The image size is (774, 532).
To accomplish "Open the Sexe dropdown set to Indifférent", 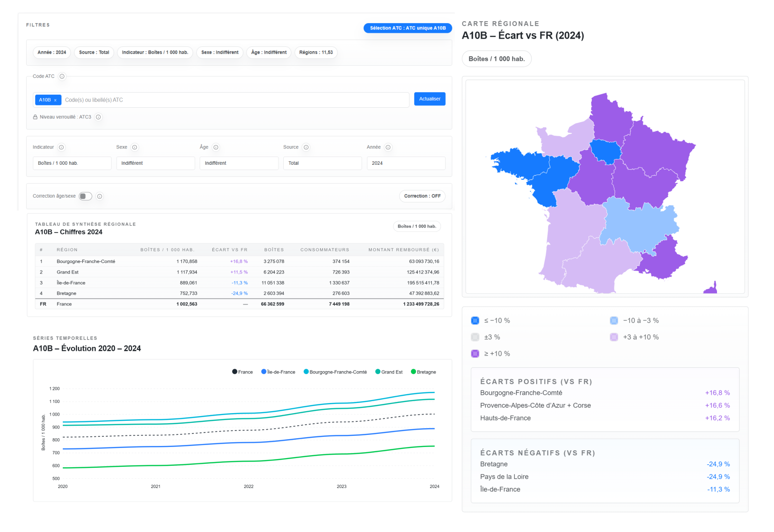I will (x=156, y=163).
